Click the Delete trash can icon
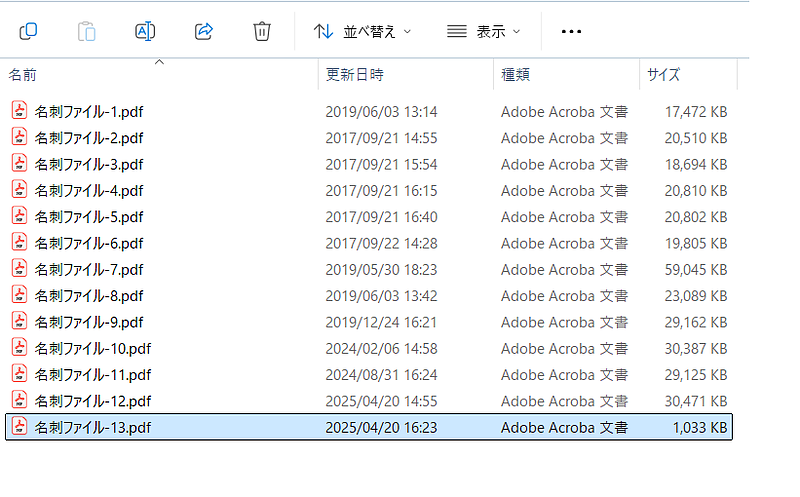The width and height of the screenshot is (800, 497). pos(261,31)
